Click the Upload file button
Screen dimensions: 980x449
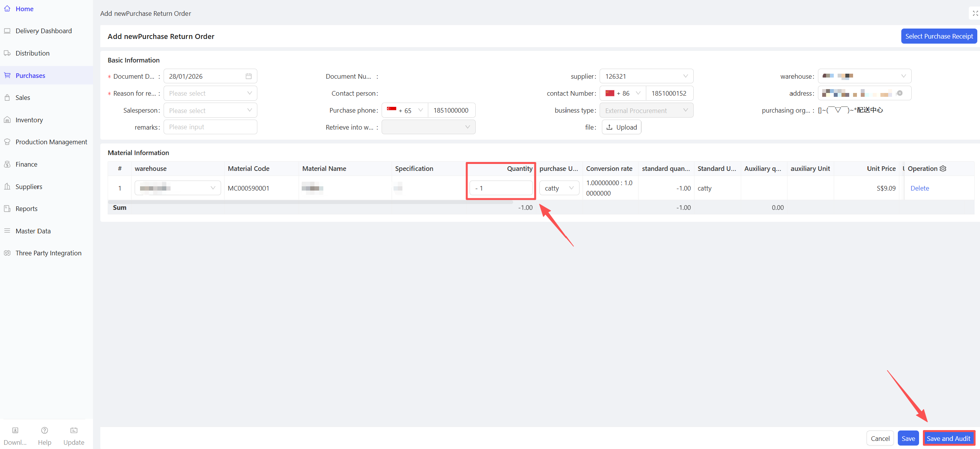pyautogui.click(x=622, y=127)
